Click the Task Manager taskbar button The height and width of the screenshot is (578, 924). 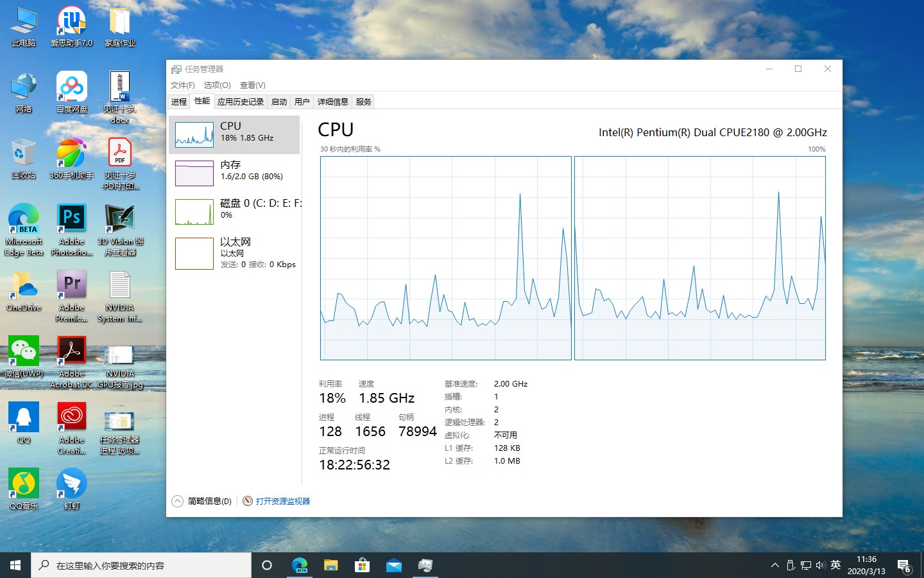(425, 565)
